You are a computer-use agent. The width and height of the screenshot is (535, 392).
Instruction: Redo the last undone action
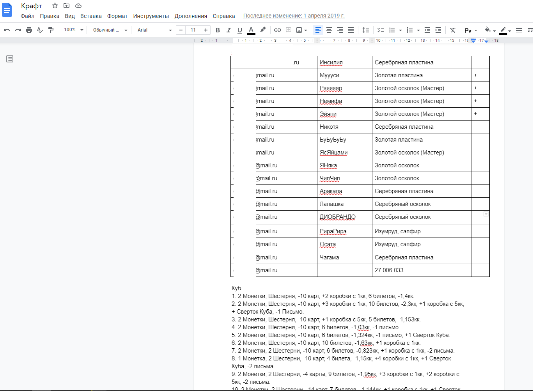pyautogui.click(x=18, y=30)
